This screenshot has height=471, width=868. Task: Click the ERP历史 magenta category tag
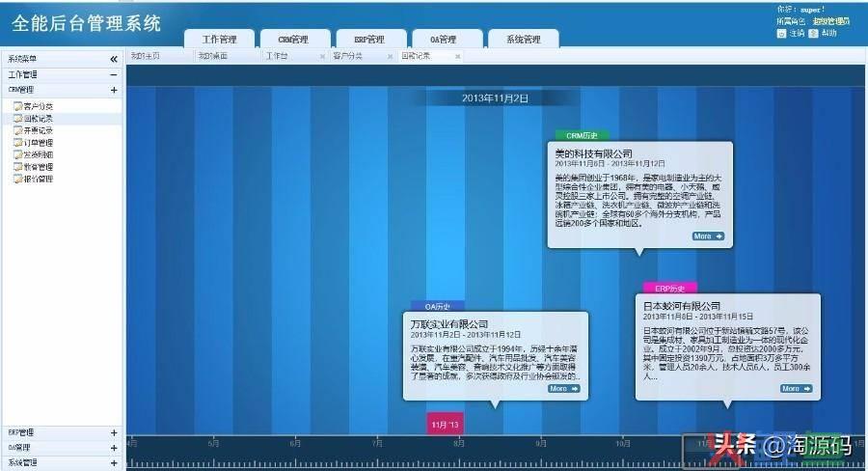(670, 289)
